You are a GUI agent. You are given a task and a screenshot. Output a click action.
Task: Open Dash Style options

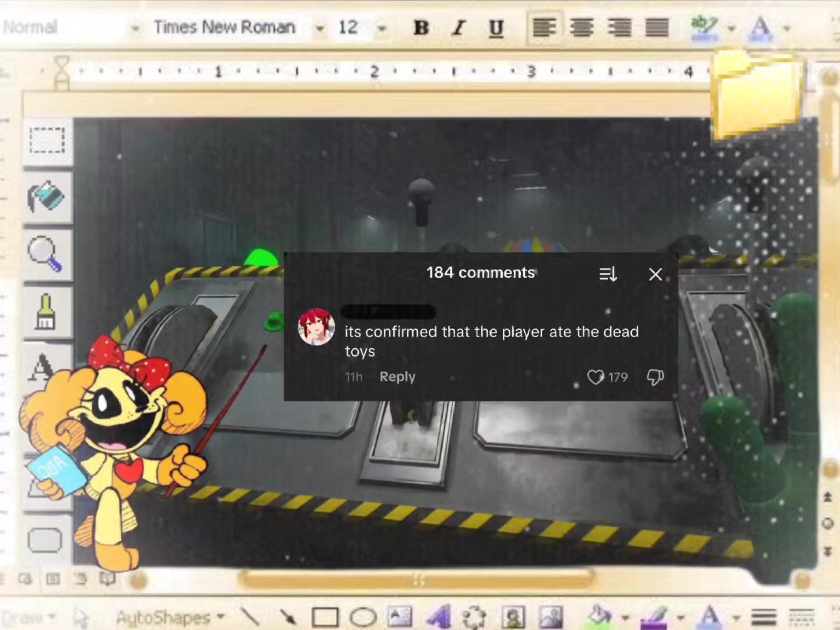point(801,617)
